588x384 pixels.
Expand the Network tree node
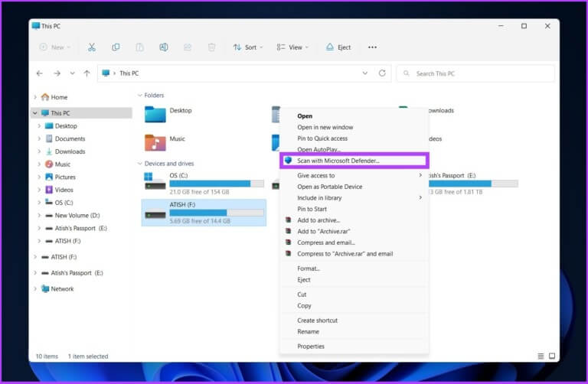35,289
